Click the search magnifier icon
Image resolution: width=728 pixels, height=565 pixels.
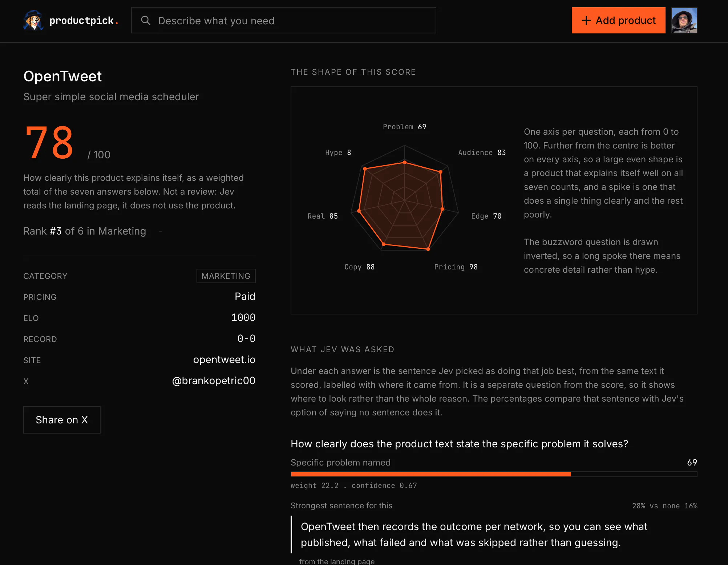click(x=146, y=20)
